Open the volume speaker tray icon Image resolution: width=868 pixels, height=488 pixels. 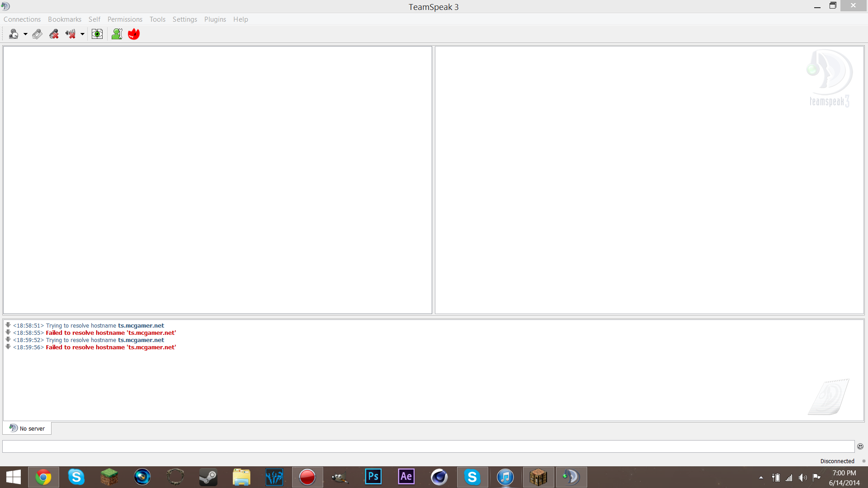tap(802, 478)
